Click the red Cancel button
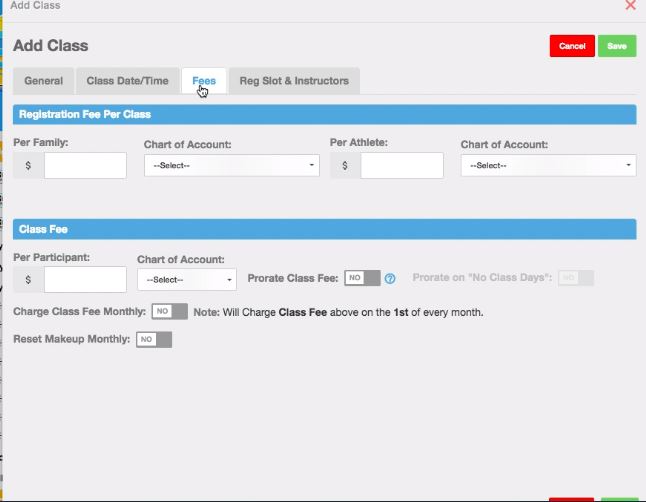Screen dimensions: 646x502 tap(572, 46)
